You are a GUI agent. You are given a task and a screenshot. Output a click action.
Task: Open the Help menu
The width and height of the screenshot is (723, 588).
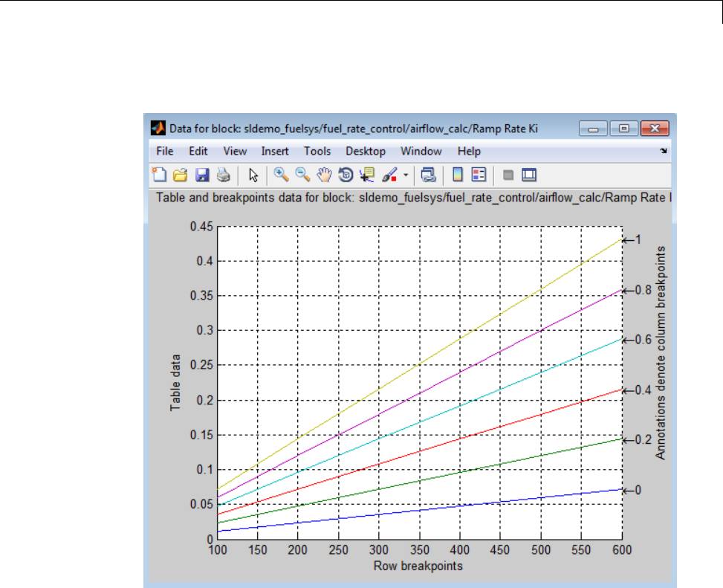point(469,151)
